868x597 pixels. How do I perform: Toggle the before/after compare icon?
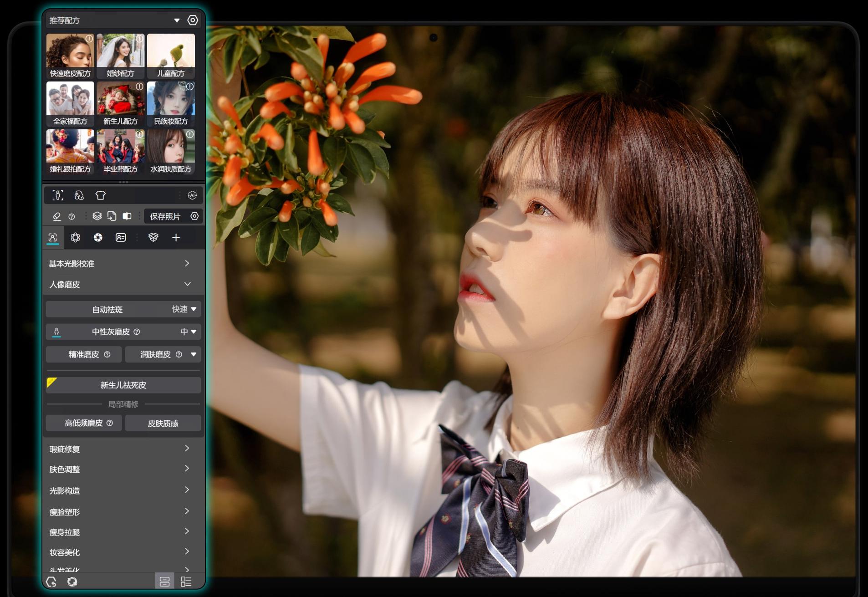pos(127,216)
